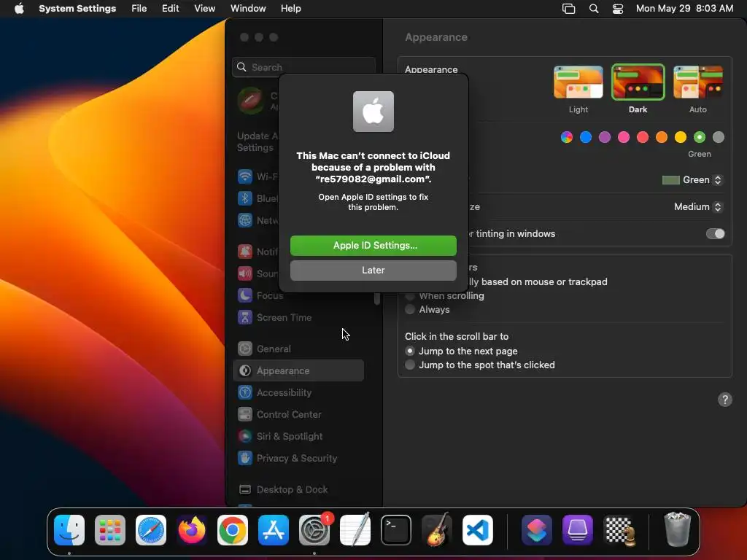Open the help question mark button
The height and width of the screenshot is (560, 747).
(x=724, y=400)
